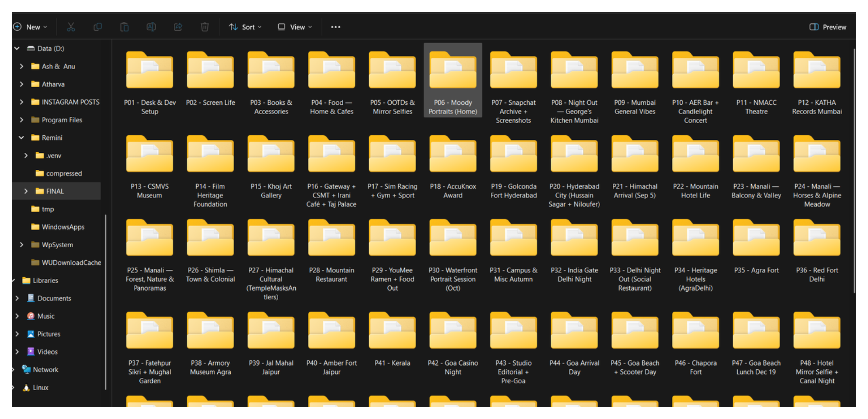The width and height of the screenshot is (868, 419).
Task: Select the P46 - Chapora Fort folder
Action: (x=696, y=344)
